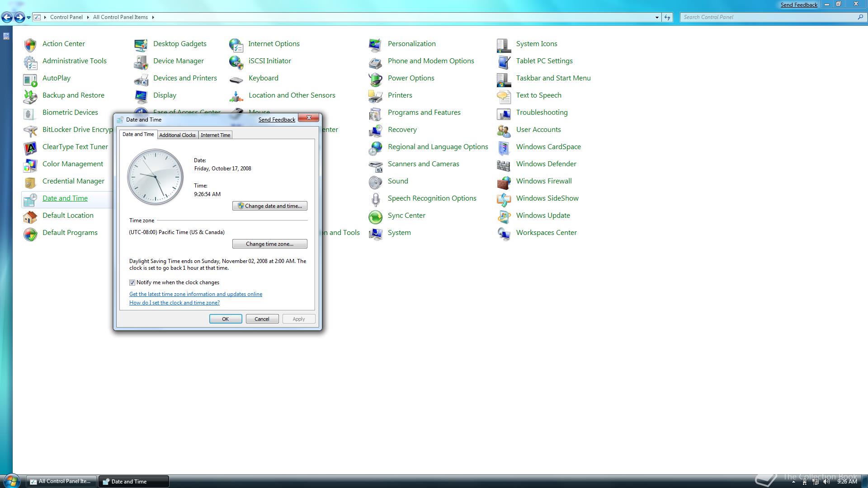Open the Windows Start orb
This screenshot has height=488, width=868.
point(11,481)
